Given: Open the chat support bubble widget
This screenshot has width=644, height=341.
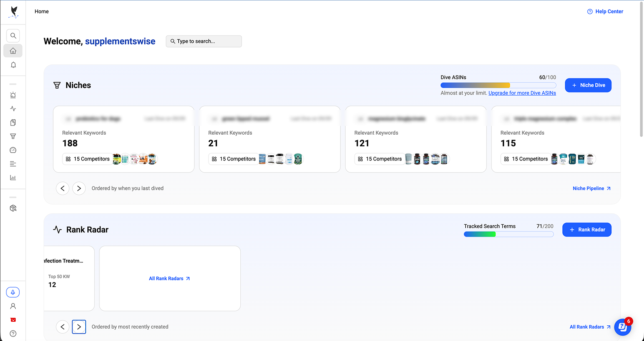Looking at the screenshot, I should click(x=623, y=327).
